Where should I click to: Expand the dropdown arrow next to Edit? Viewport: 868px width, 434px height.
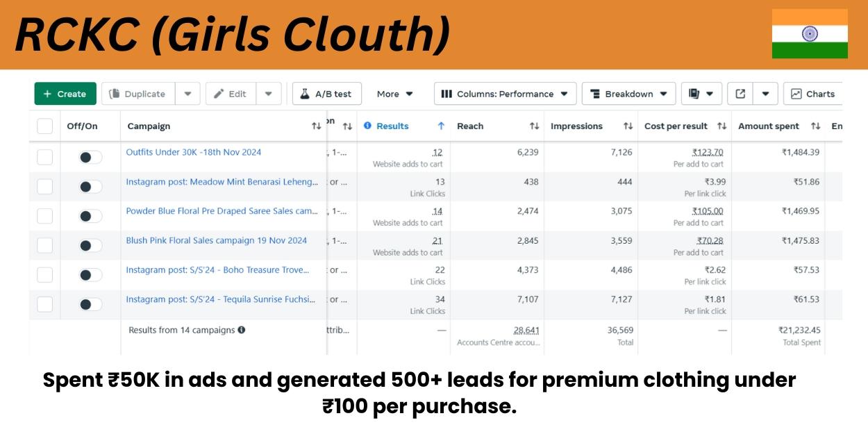[x=268, y=93]
